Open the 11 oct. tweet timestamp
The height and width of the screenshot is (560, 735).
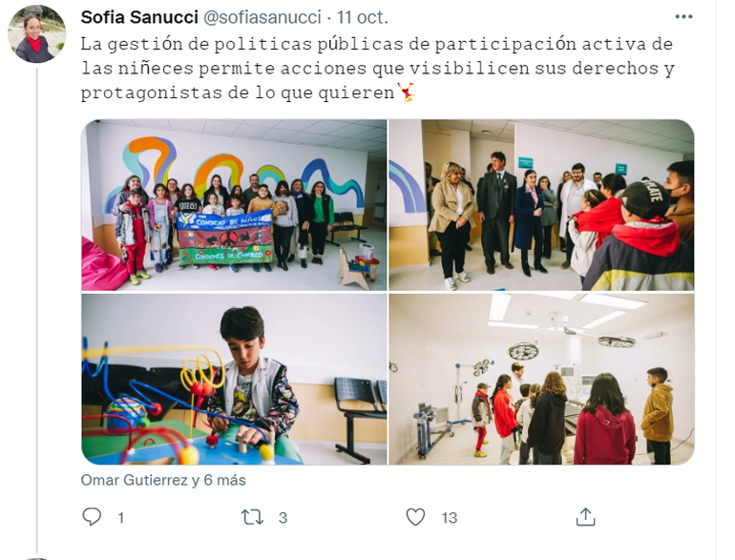363,17
